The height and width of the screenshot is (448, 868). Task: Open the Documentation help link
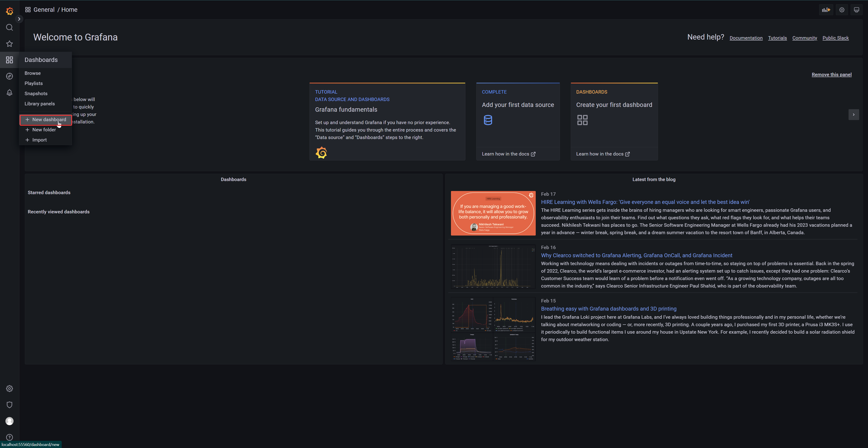coord(746,38)
